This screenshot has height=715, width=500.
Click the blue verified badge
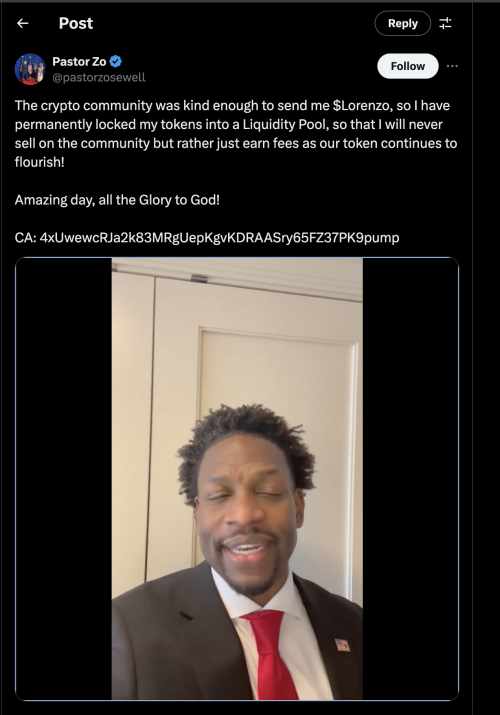(x=116, y=61)
